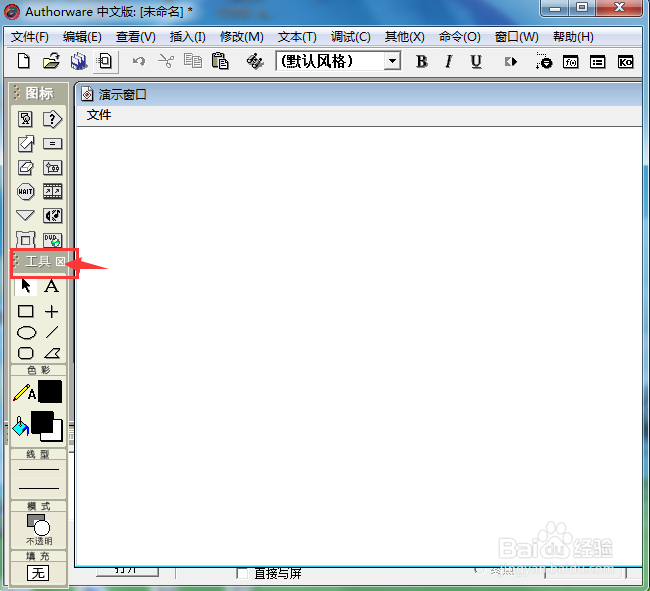Click the fill foreground black swatch
This screenshot has width=650, height=591.
pos(42,421)
